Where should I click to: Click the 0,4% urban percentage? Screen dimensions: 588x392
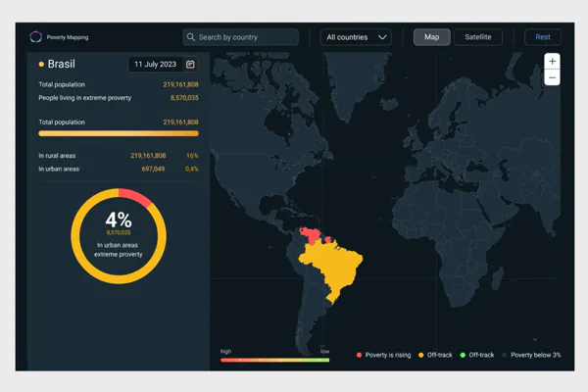pos(192,170)
